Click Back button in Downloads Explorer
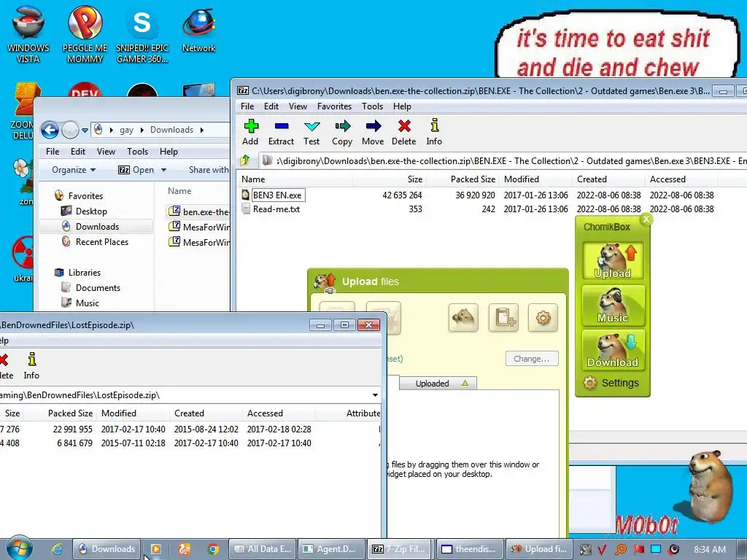Viewport: 747px width, 560px height. 50,130
